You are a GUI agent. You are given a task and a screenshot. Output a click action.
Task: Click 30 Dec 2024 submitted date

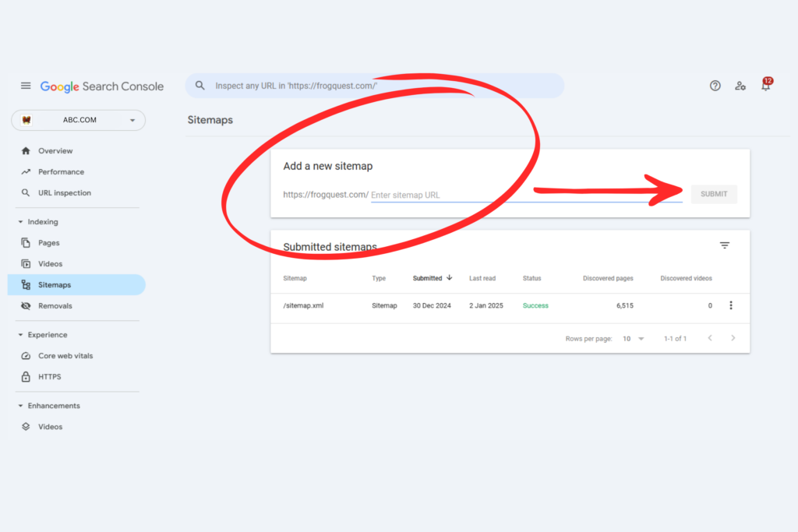432,305
